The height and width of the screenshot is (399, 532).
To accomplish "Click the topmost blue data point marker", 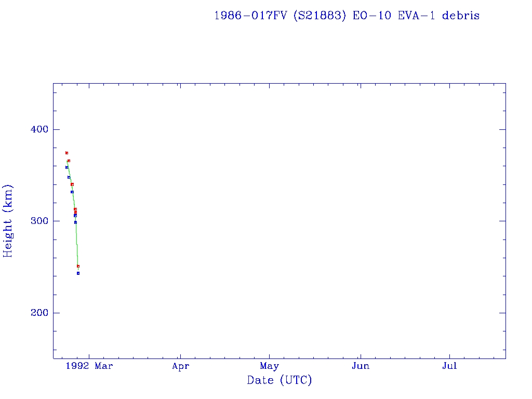I will (66, 167).
